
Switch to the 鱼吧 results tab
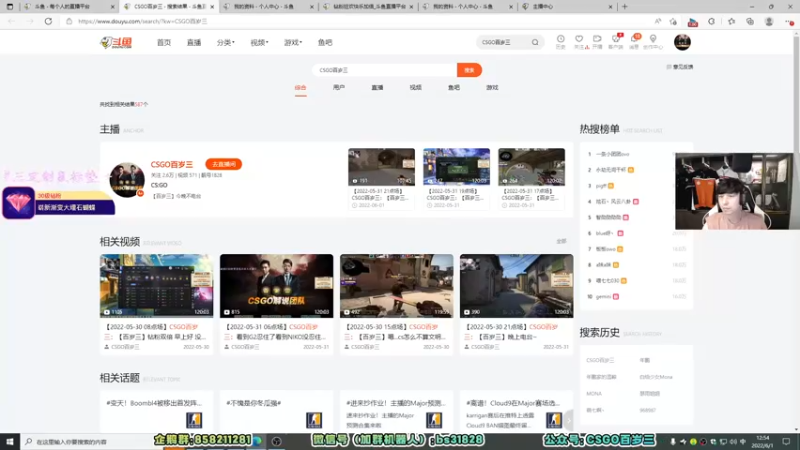(454, 88)
